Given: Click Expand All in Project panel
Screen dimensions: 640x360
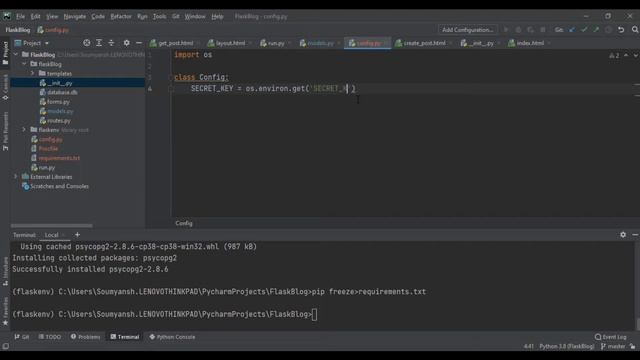Looking at the screenshot, I should pos(99,43).
